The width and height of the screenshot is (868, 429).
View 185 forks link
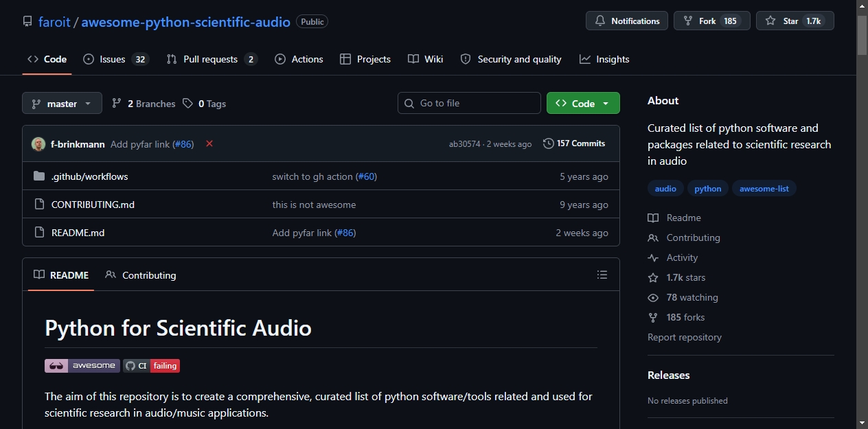coord(676,317)
